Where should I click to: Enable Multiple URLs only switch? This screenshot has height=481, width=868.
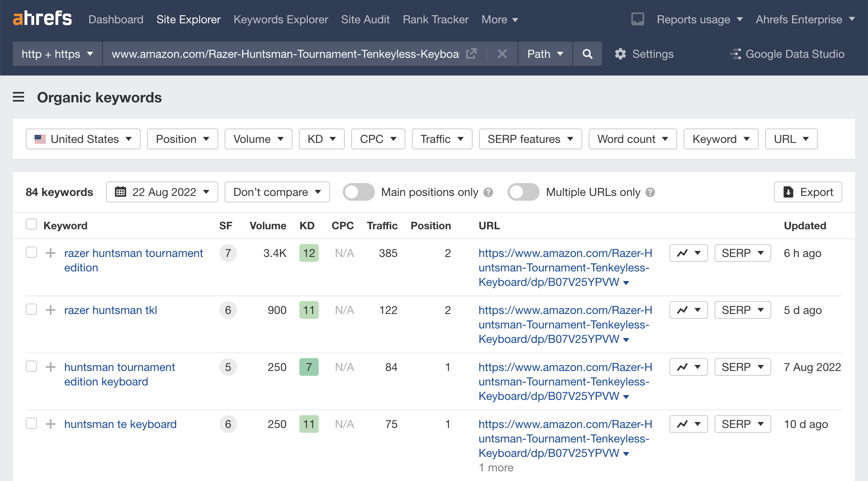(523, 192)
